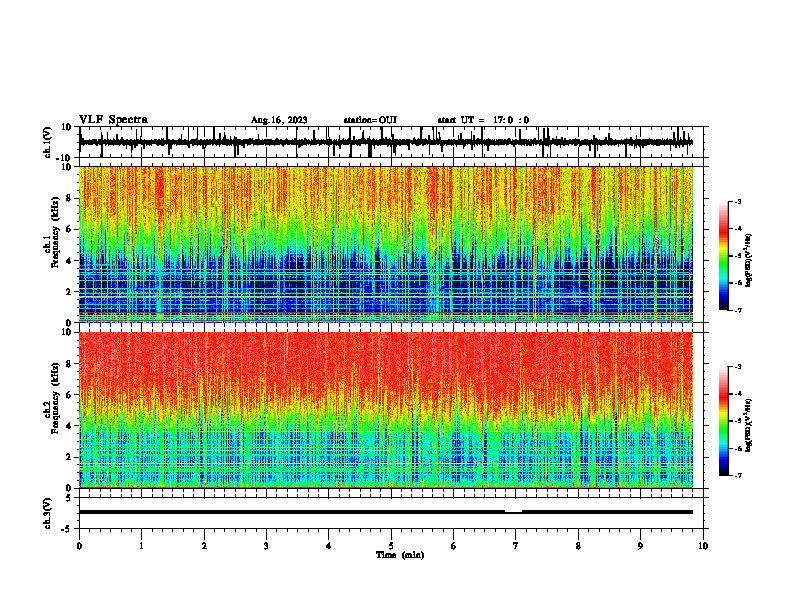This screenshot has width=792, height=612.
Task: Click the ch.1 voltage waveform panel
Action: click(x=391, y=142)
